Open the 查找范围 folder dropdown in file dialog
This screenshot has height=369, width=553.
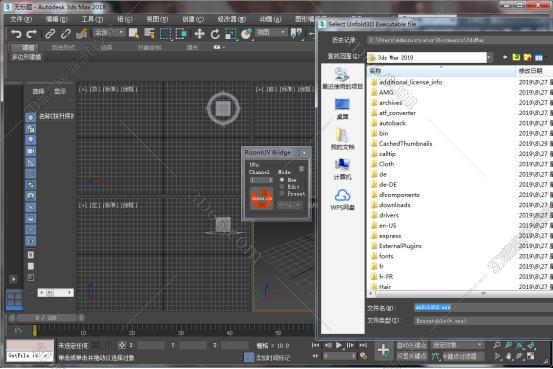point(429,58)
